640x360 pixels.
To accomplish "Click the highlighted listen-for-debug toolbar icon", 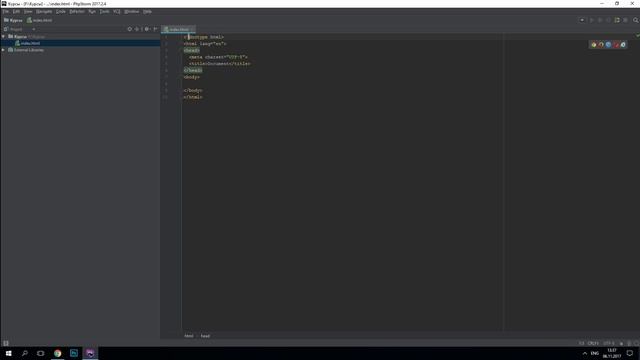I will 617,20.
